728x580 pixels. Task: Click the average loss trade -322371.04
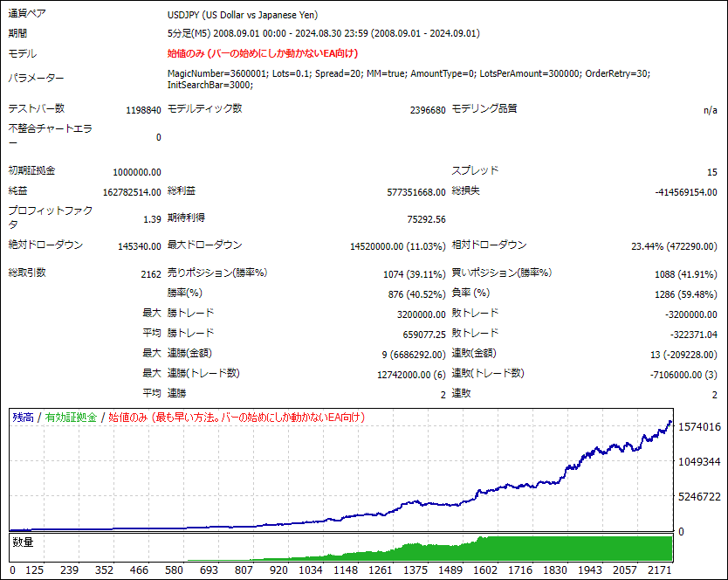coord(694,335)
